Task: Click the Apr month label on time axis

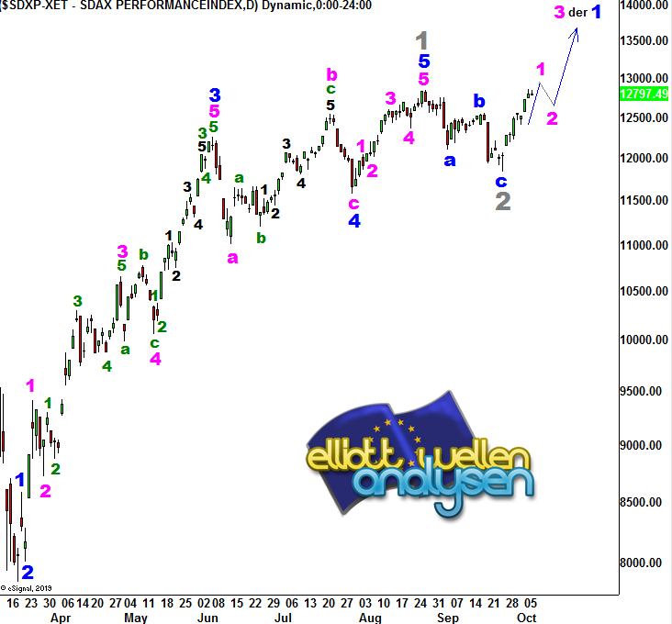Action: point(60,618)
